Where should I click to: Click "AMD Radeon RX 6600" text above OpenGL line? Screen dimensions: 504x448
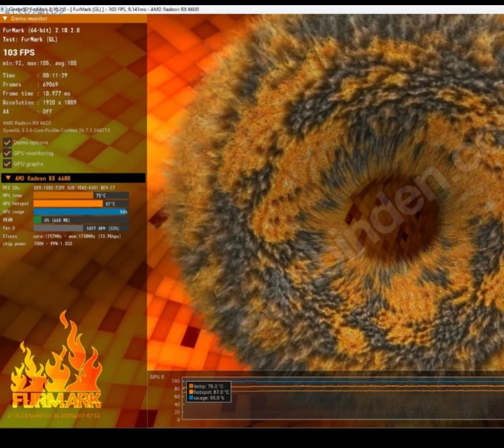pos(27,123)
